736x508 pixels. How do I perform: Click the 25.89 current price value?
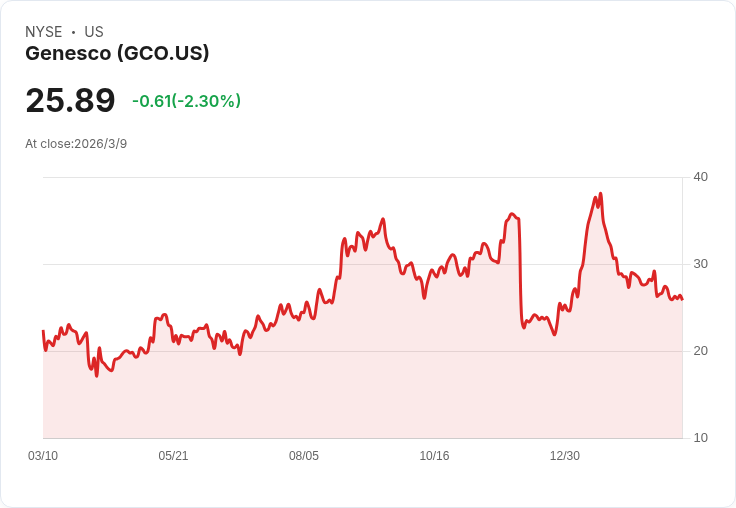[x=70, y=100]
